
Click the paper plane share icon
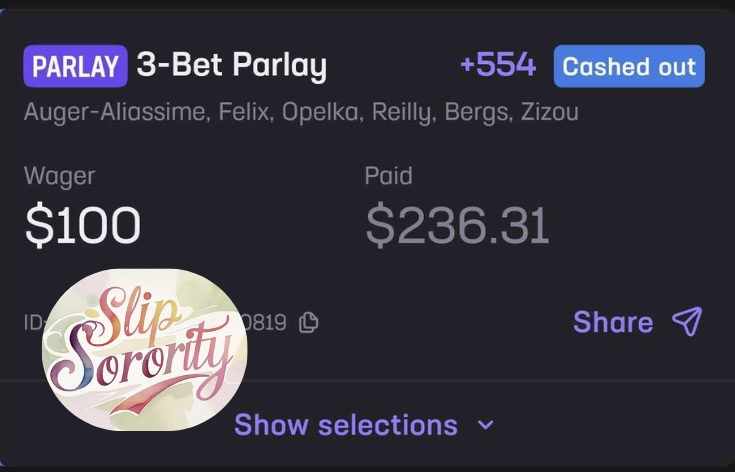click(x=687, y=321)
